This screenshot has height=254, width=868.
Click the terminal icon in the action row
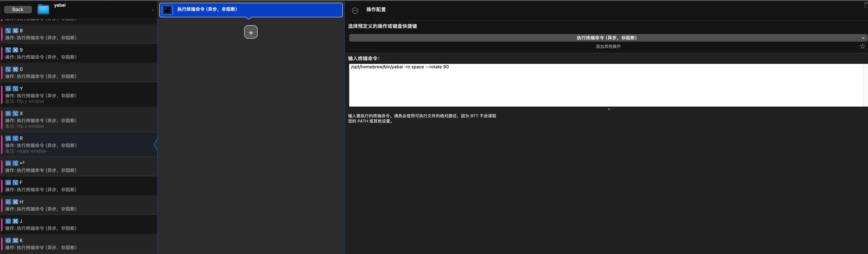click(x=168, y=10)
